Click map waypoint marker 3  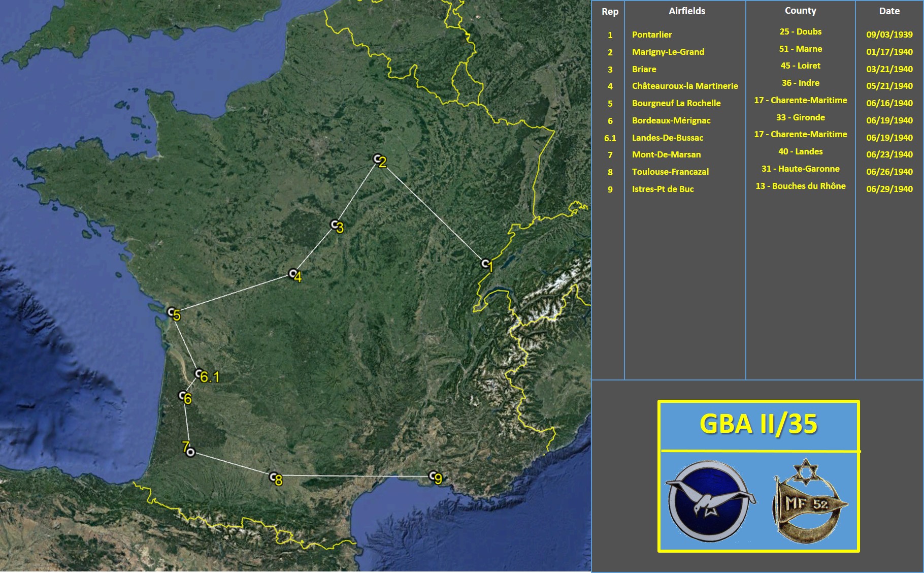click(335, 225)
